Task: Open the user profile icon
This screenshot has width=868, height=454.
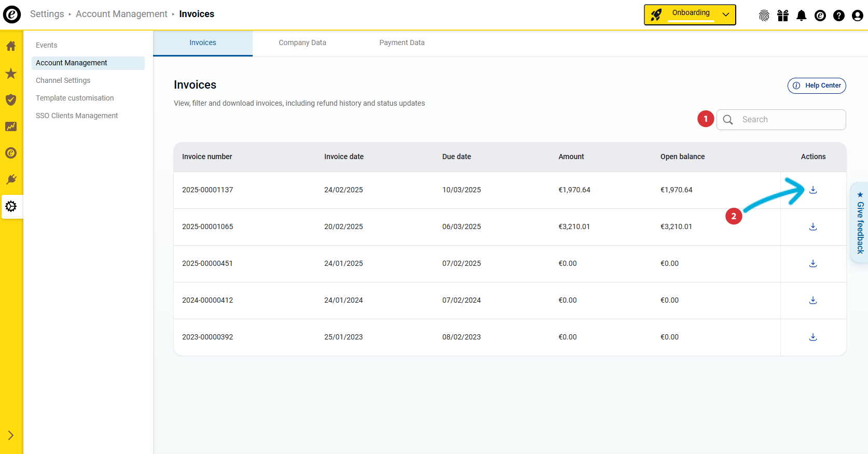Action: pos(857,16)
